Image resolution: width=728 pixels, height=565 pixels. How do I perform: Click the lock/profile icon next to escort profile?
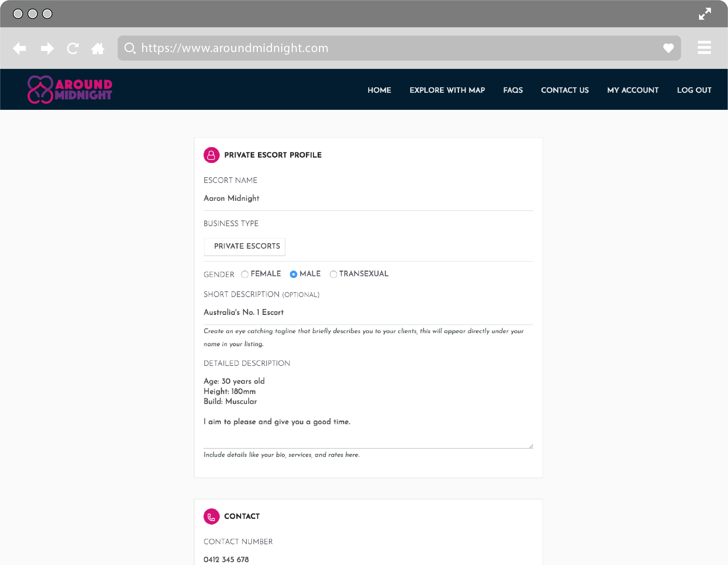pyautogui.click(x=211, y=156)
